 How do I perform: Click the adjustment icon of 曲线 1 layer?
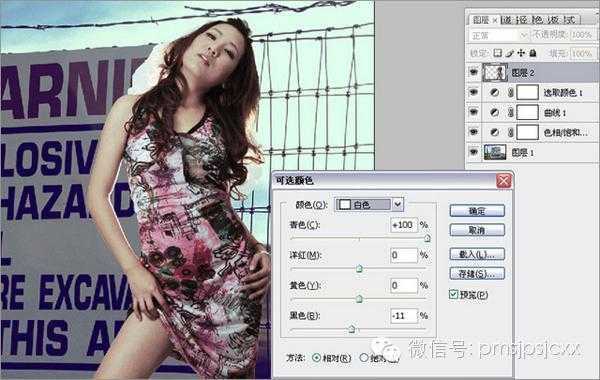(494, 113)
